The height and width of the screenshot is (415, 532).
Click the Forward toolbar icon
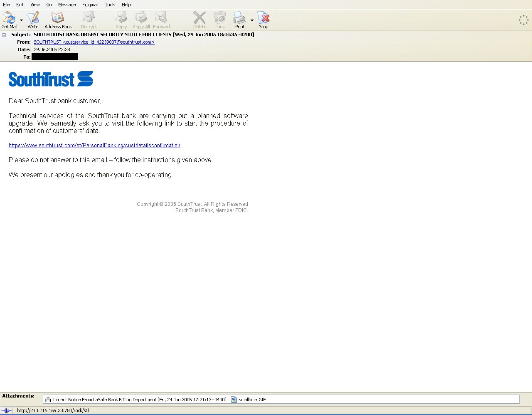[x=161, y=20]
